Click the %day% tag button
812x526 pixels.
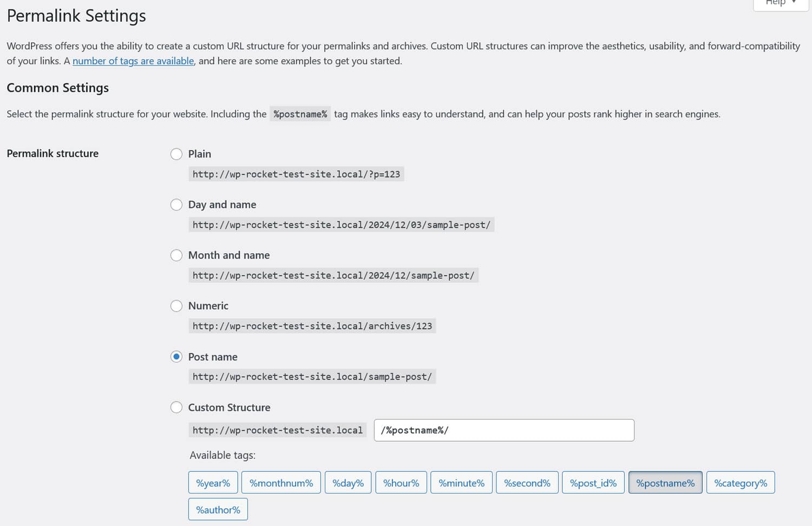coord(348,483)
